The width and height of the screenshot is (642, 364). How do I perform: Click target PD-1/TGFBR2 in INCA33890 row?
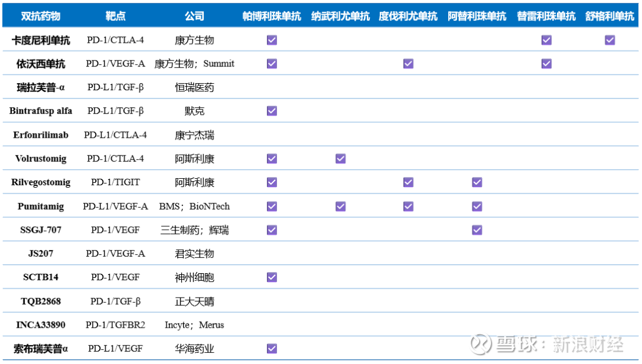115,325
